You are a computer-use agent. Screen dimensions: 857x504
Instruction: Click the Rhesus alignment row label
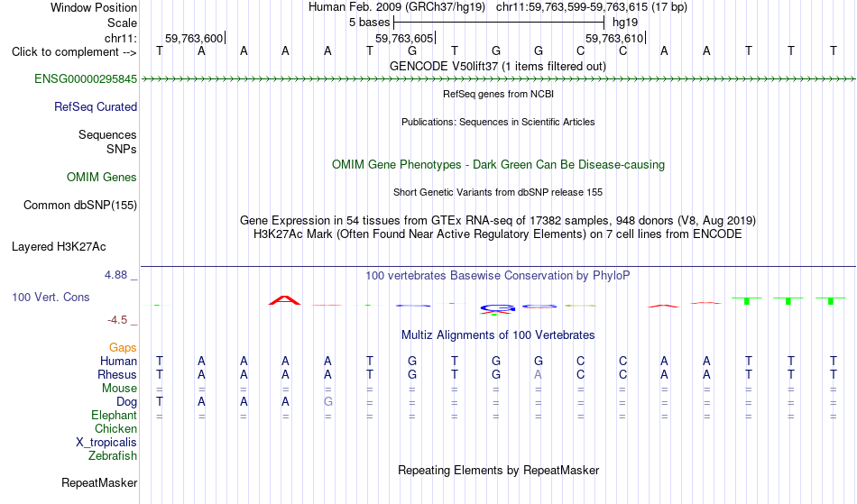(117, 375)
